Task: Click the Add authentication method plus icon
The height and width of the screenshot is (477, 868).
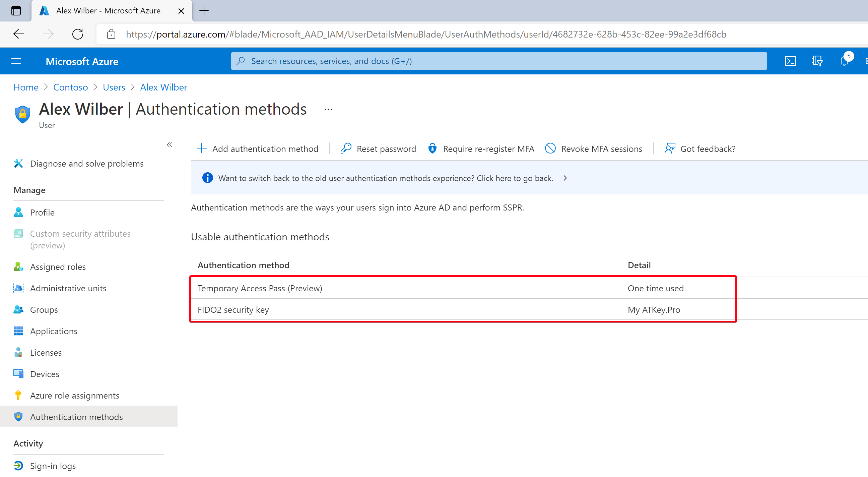Action: pyautogui.click(x=201, y=148)
